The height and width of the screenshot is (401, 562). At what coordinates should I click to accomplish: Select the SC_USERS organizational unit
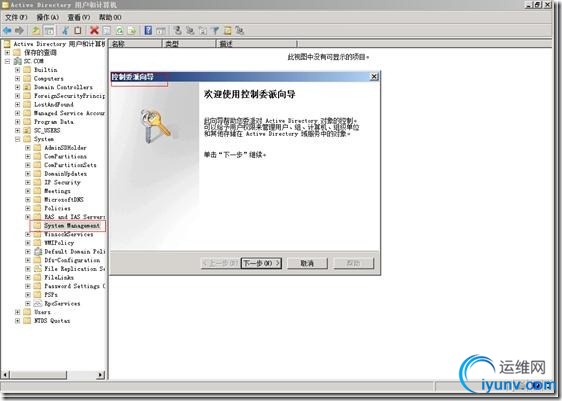(x=47, y=130)
